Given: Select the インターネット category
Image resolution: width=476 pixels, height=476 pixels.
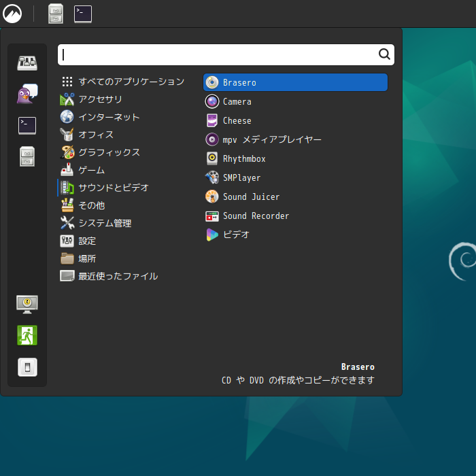Looking at the screenshot, I should click(x=109, y=117).
